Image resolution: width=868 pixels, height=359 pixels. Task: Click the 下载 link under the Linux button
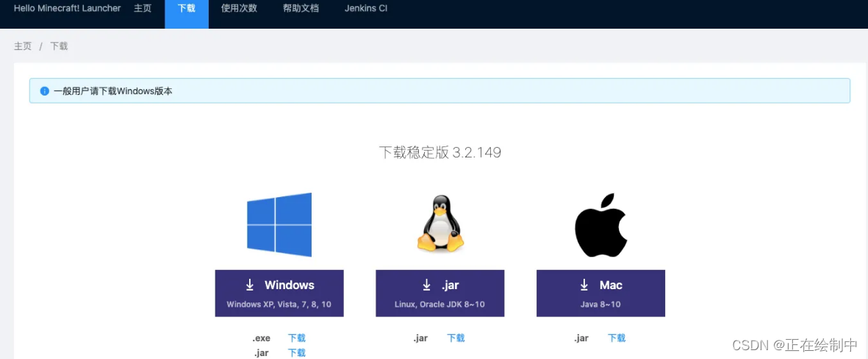pos(456,338)
